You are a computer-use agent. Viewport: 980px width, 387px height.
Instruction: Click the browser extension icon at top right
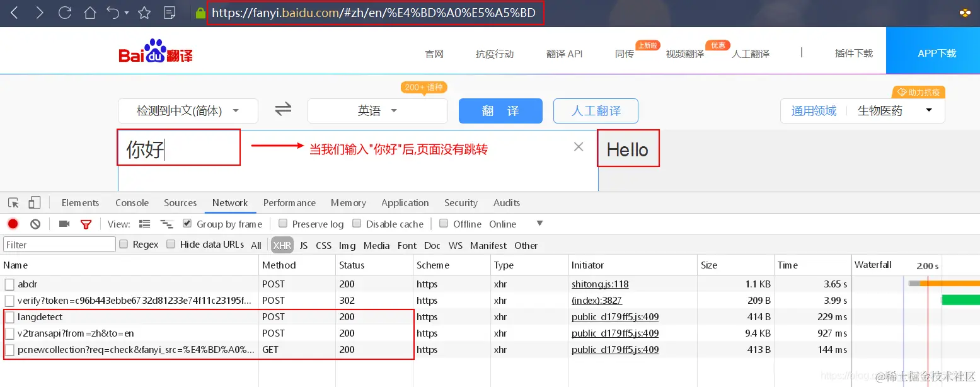(x=964, y=13)
